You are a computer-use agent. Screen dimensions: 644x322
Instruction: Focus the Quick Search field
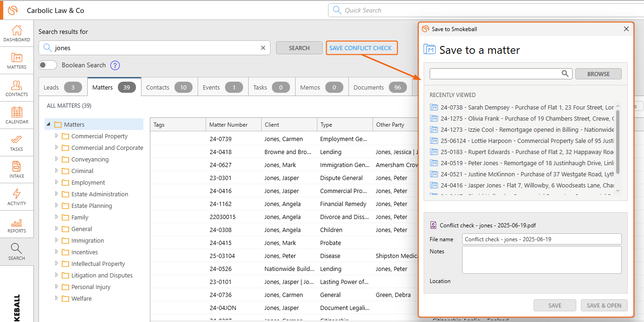[x=486, y=10]
